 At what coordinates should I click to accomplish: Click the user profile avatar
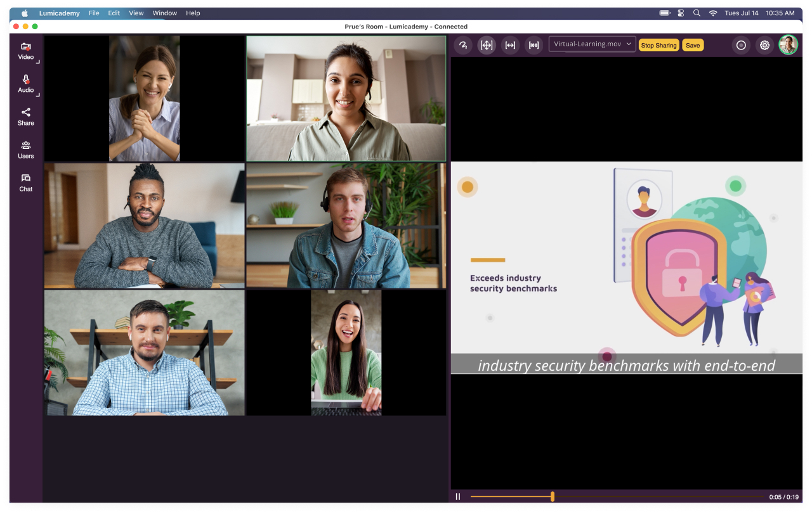788,45
